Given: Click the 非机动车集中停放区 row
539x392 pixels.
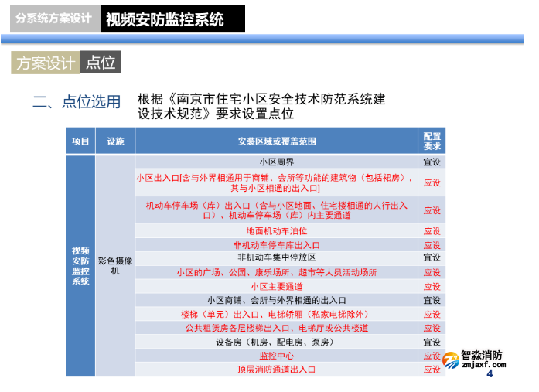Looking at the screenshot, I should pos(276,258).
